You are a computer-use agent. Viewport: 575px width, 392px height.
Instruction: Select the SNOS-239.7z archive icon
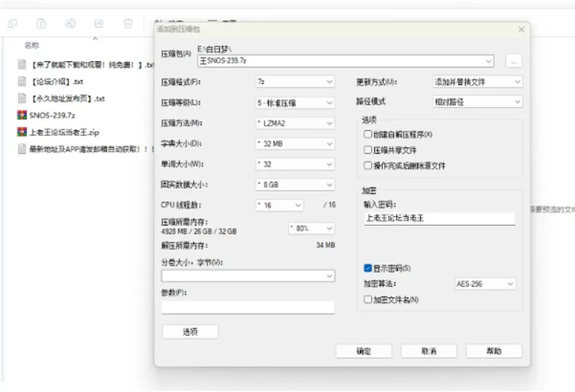pos(22,115)
